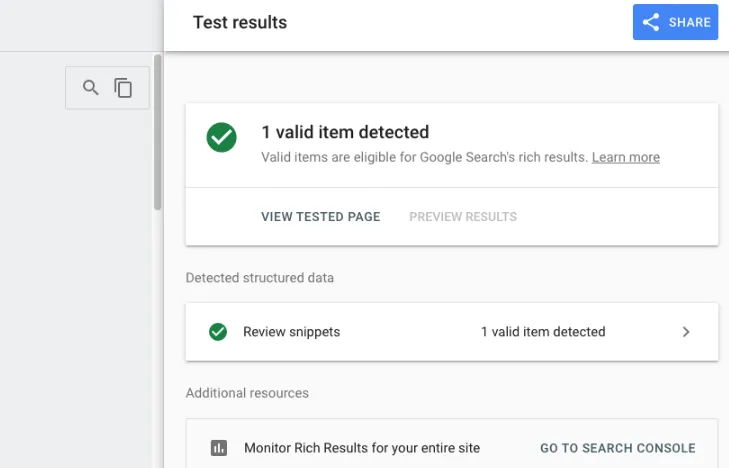Click the green check beside Review snippets
The height and width of the screenshot is (468, 729).
pyautogui.click(x=218, y=332)
